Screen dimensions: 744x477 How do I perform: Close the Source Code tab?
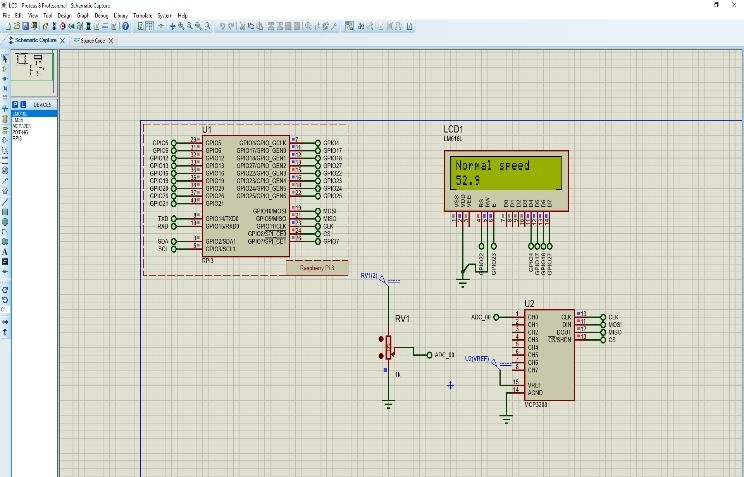coord(112,40)
